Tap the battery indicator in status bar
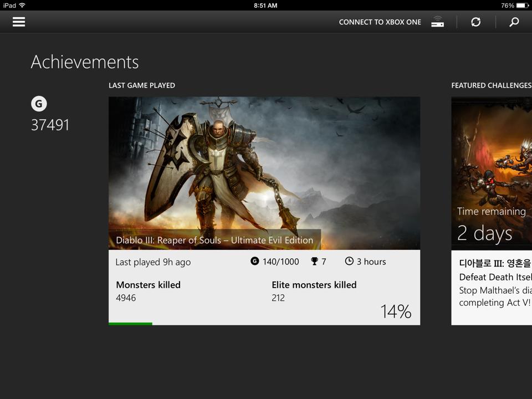The image size is (532, 399). coord(523,5)
